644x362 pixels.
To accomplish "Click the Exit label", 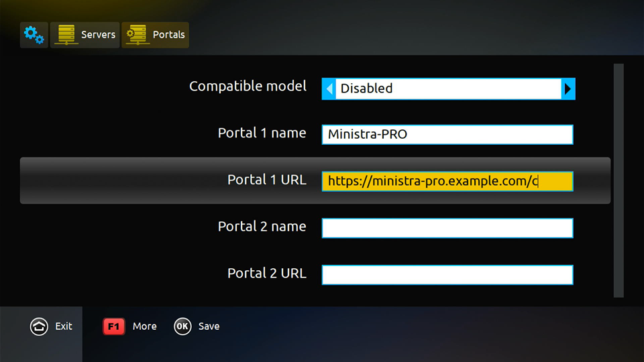I will (x=64, y=326).
